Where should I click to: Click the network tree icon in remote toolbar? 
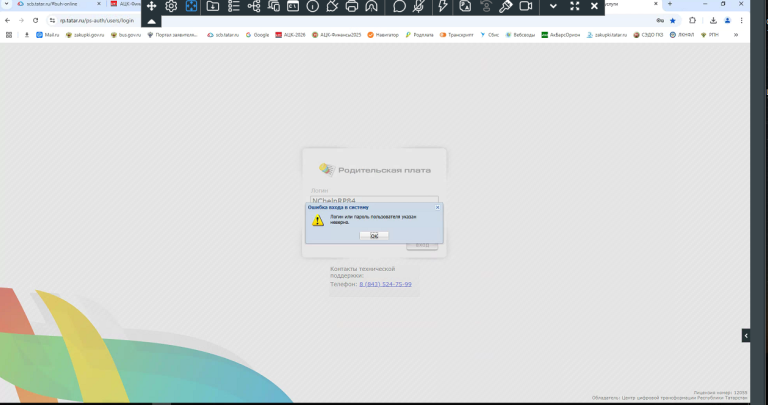(254, 6)
